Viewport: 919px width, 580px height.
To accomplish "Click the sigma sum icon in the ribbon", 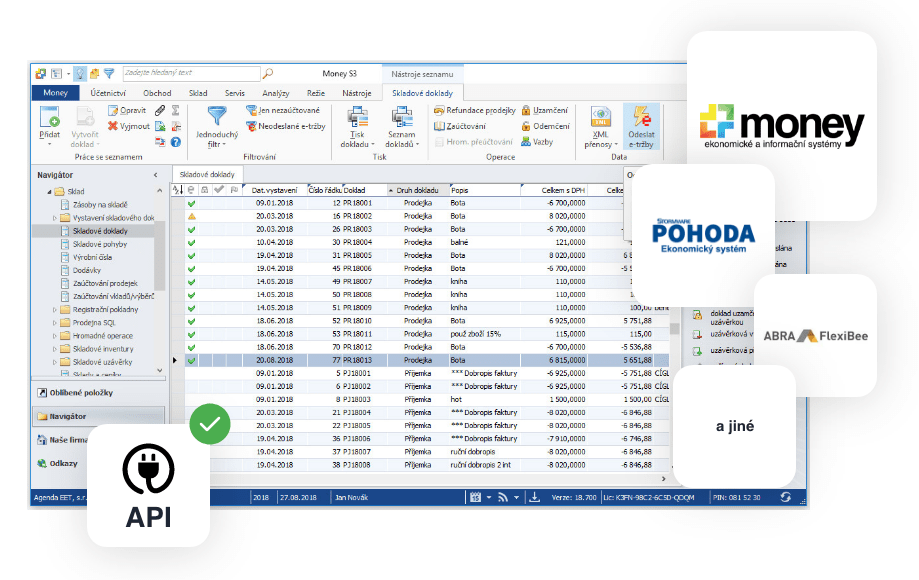I will (175, 110).
